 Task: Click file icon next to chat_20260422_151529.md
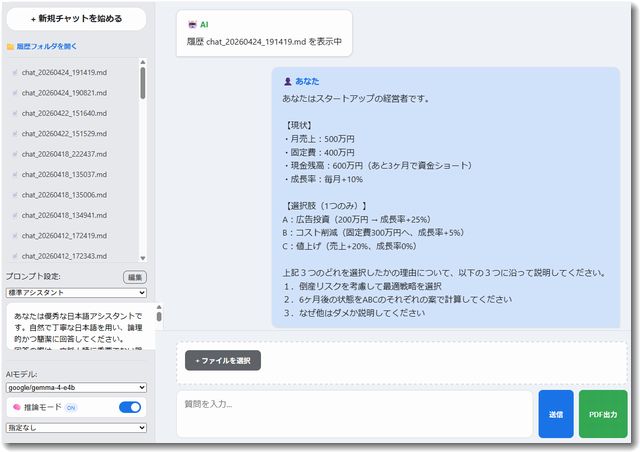pos(15,134)
